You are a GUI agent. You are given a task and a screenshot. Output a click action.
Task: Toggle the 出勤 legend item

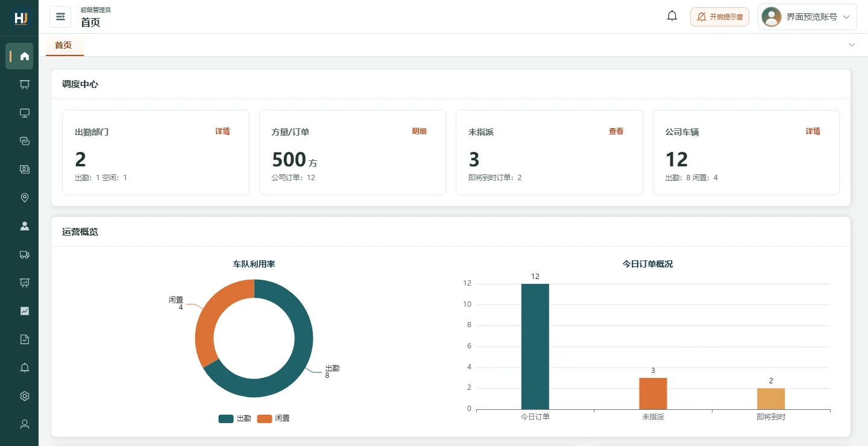click(x=234, y=418)
